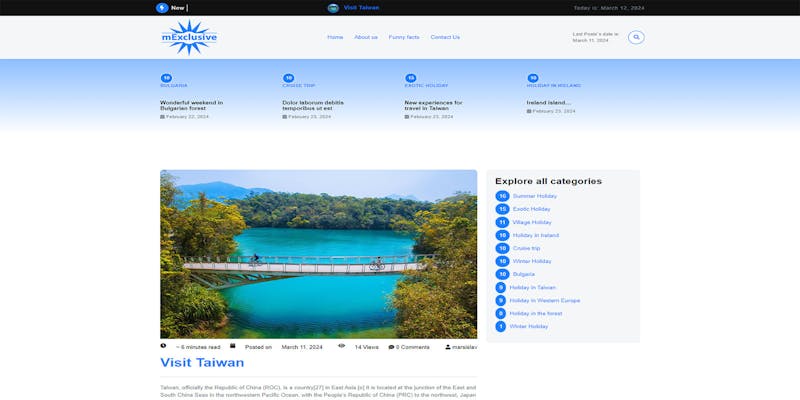Select the BULGARIA category label
This screenshot has width=800, height=400.
click(174, 86)
